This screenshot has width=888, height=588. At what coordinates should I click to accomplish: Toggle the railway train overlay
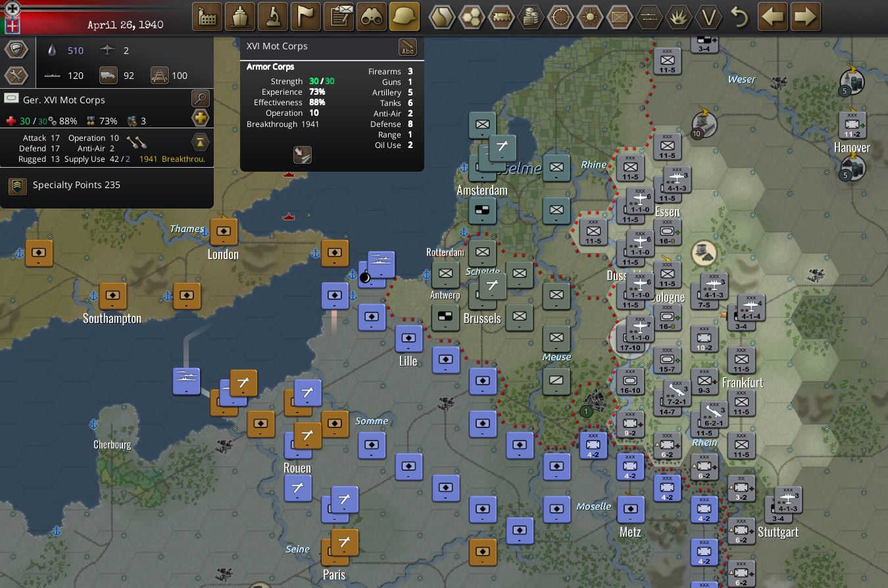point(501,17)
